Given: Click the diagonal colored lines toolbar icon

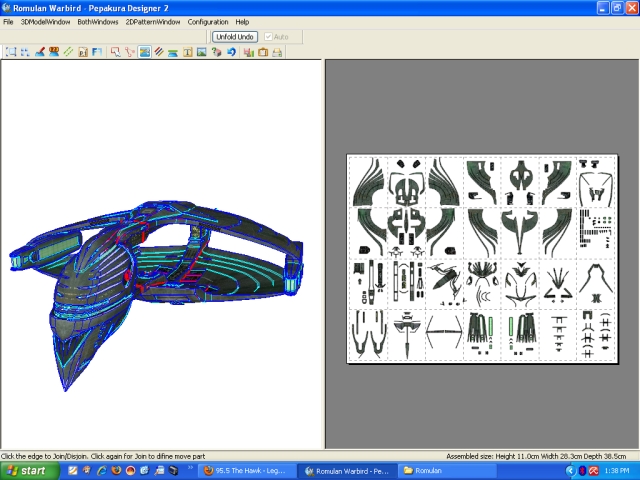Looking at the screenshot, I should pos(159,52).
